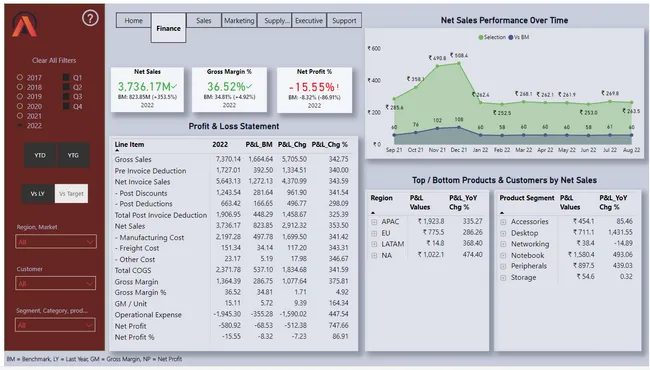Expand the Storage segment plus icon

[503, 278]
